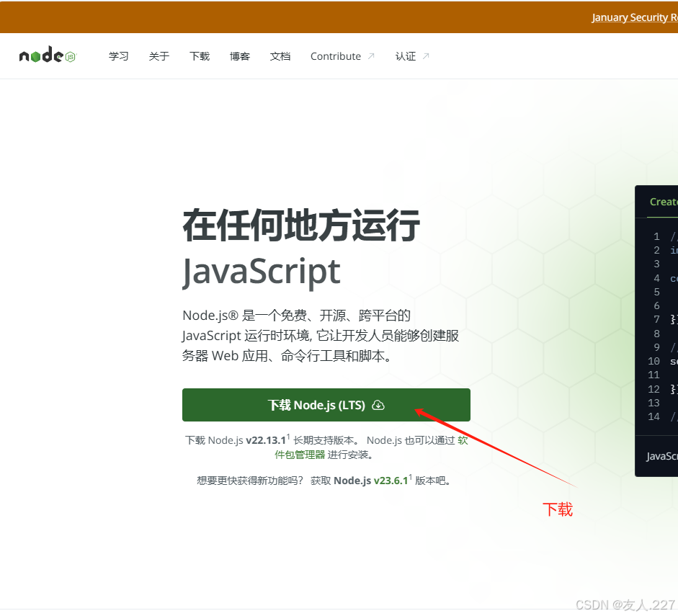Click line number 1 in the code snippet
Image resolution: width=678 pixels, height=616 pixels.
click(x=656, y=236)
